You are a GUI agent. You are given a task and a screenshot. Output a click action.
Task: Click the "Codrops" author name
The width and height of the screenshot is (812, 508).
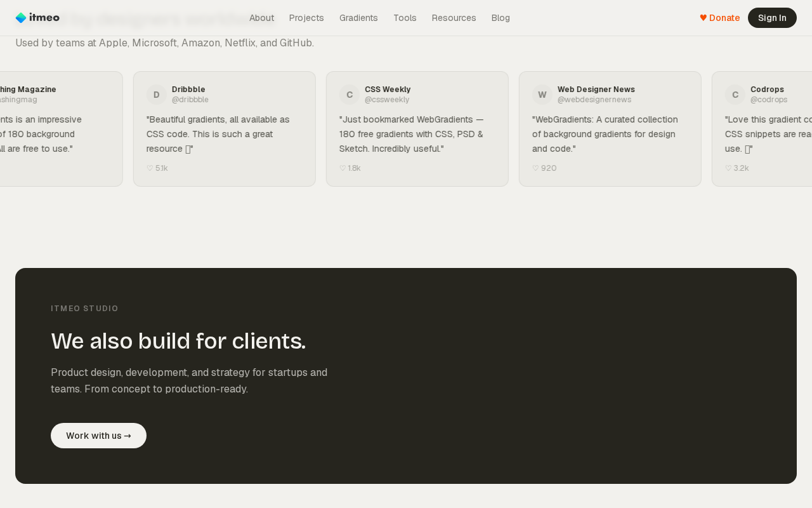click(767, 90)
